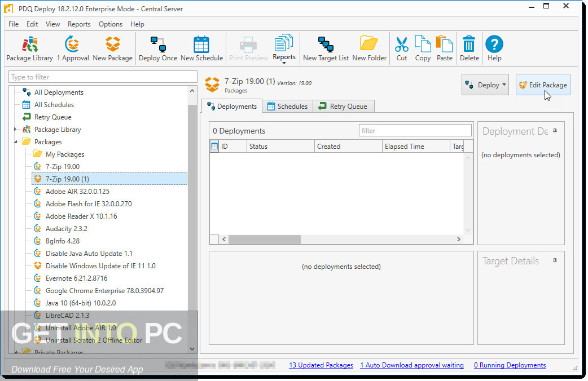
Task: Click the Cut scissors icon
Action: [x=402, y=49]
